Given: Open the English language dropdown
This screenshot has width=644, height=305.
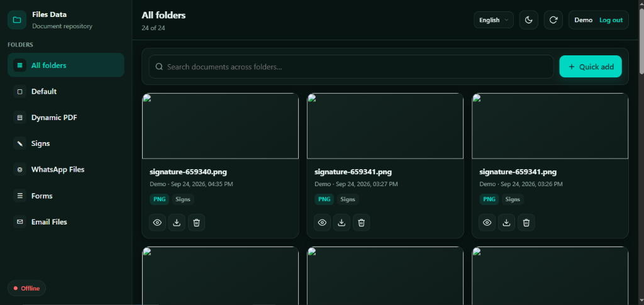Looking at the screenshot, I should tap(494, 20).
